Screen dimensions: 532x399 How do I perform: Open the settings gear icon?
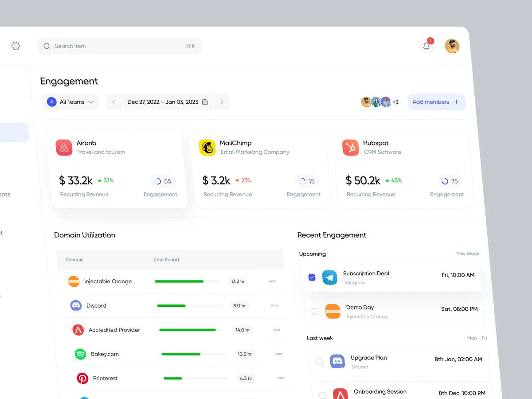point(16,46)
